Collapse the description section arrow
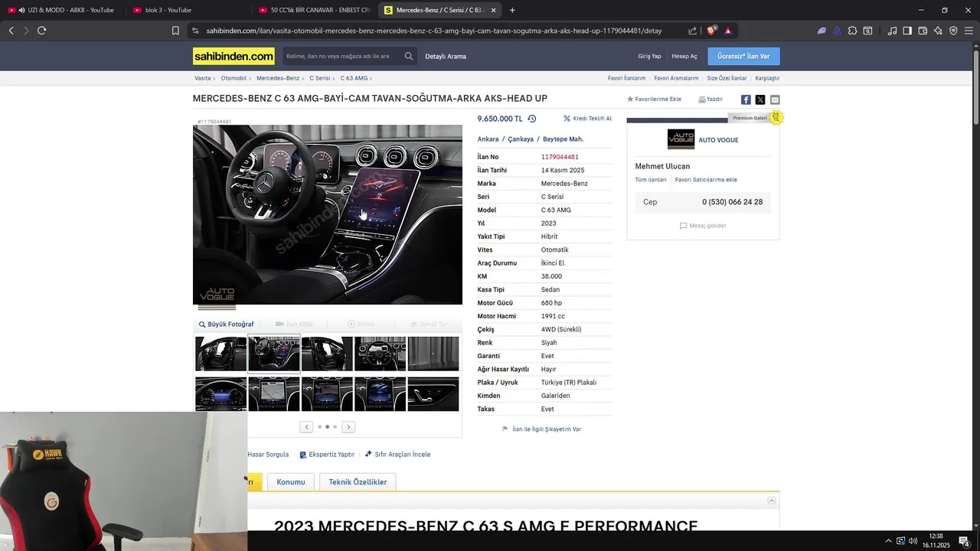 772,500
